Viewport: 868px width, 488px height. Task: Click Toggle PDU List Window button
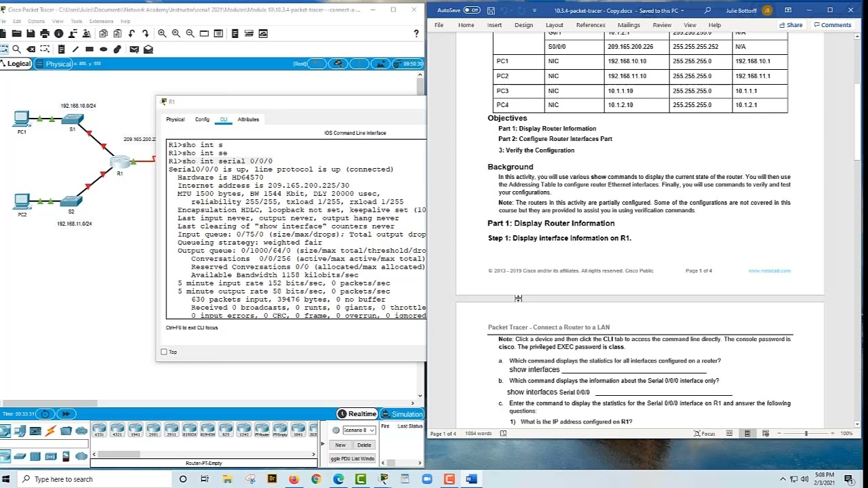(x=353, y=459)
